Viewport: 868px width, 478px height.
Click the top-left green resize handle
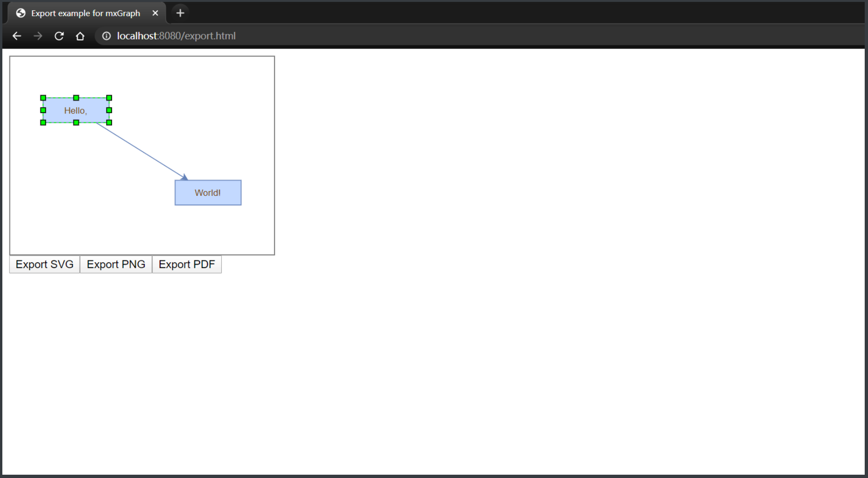pyautogui.click(x=43, y=97)
